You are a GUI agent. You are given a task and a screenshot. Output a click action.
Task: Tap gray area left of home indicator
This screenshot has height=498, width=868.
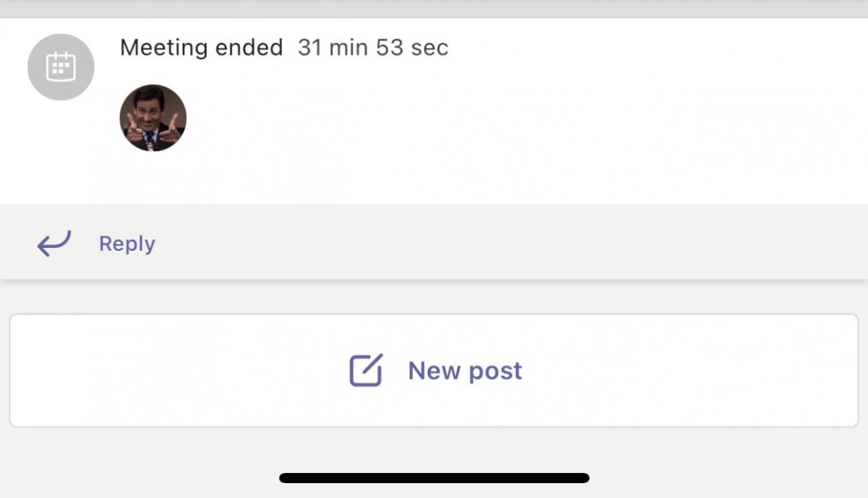coord(136,468)
